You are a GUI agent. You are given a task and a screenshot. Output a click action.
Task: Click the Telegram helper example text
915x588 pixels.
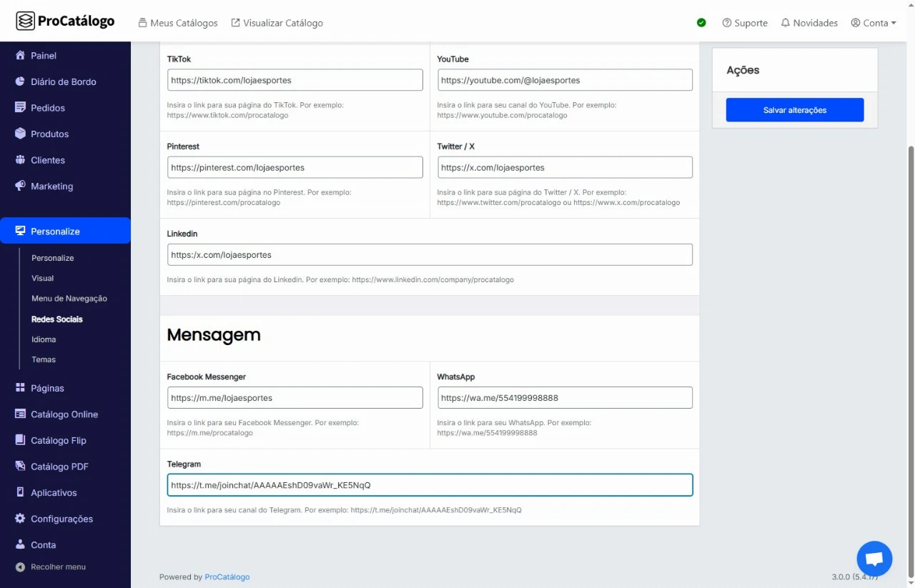[x=344, y=510]
